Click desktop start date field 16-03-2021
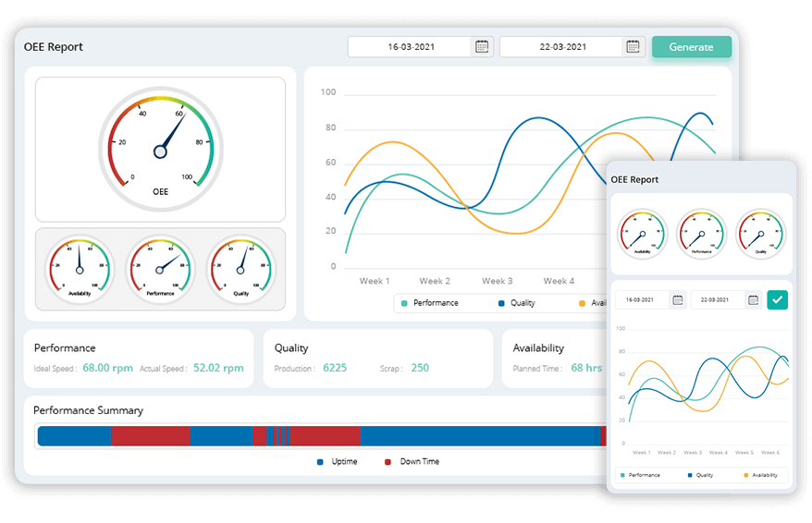The image size is (812, 523). [411, 47]
